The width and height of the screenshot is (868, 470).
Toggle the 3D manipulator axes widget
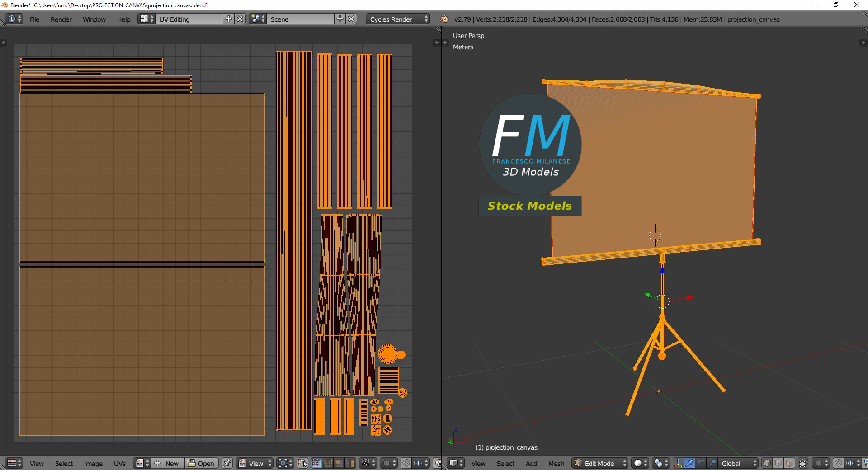click(x=678, y=463)
